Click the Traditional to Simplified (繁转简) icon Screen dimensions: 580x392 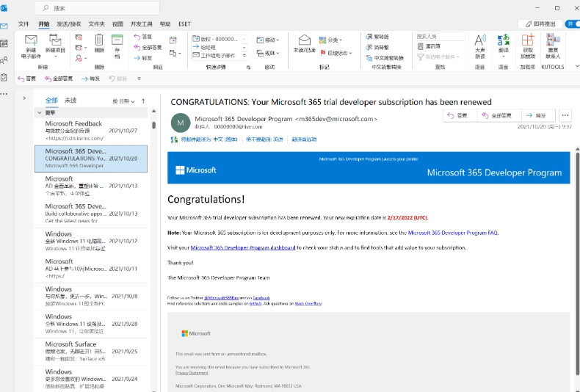click(x=377, y=37)
